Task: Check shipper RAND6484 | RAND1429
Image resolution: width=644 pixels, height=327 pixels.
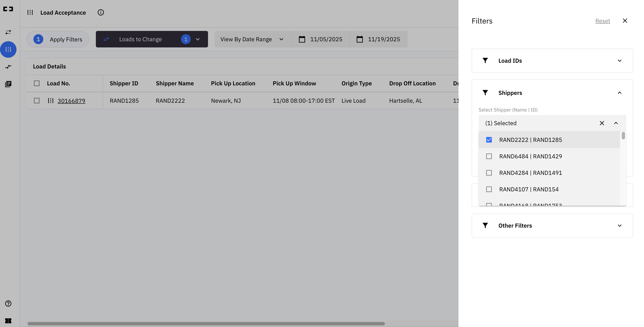Action: [489, 156]
